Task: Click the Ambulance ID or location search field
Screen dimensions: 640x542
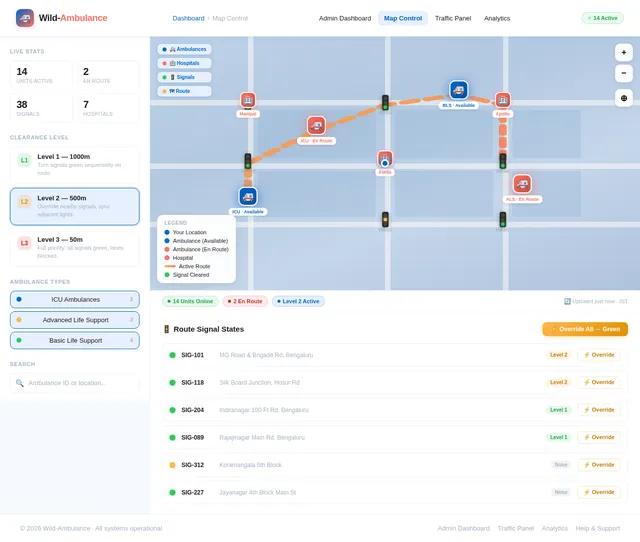Action: [x=75, y=383]
